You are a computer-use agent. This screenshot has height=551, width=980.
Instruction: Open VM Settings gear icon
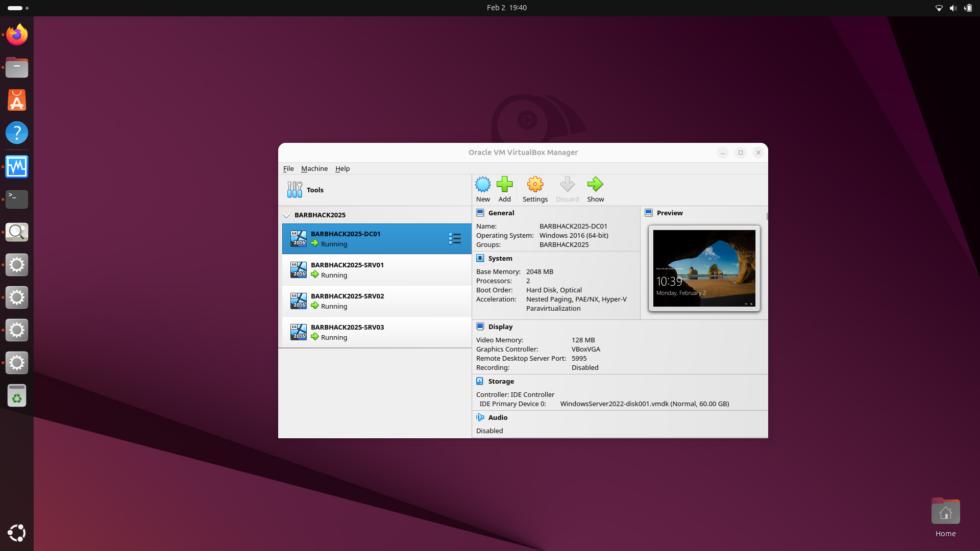535,185
